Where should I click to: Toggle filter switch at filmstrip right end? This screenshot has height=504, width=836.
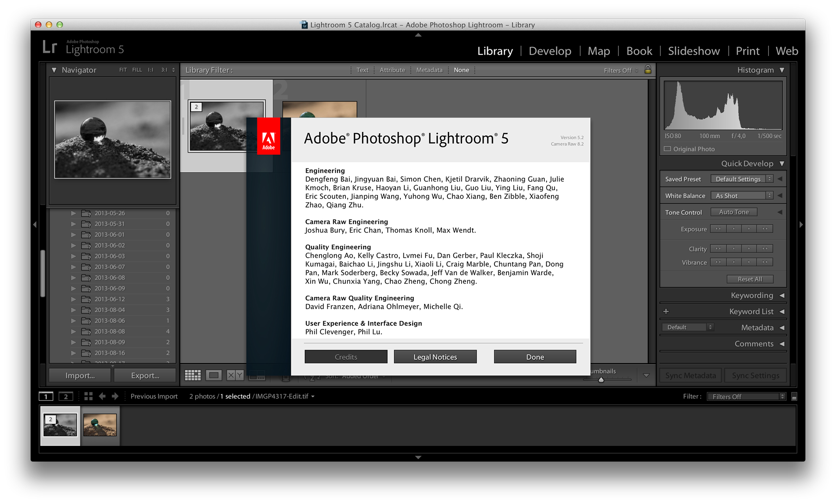coord(794,397)
